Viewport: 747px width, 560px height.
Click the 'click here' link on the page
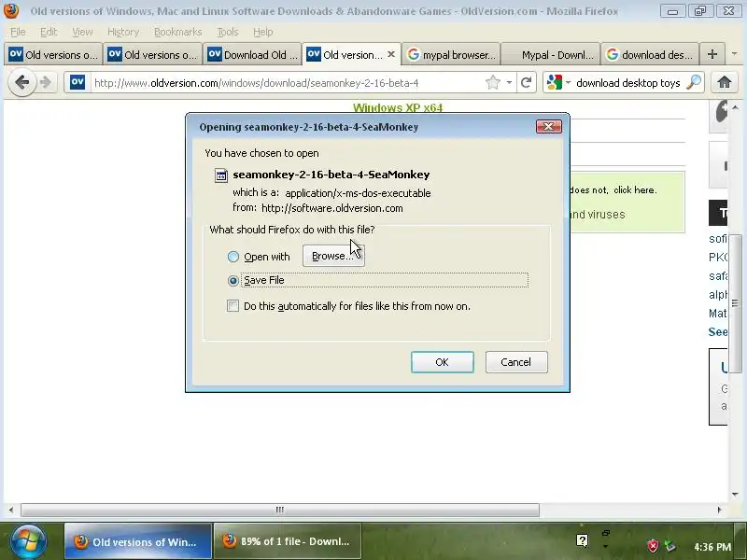[635, 190]
